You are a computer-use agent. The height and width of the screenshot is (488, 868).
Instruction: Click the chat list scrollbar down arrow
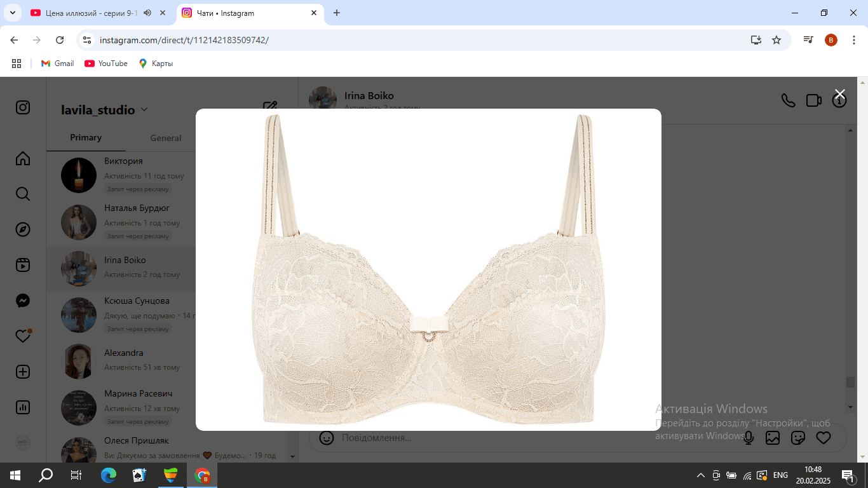tap(292, 456)
